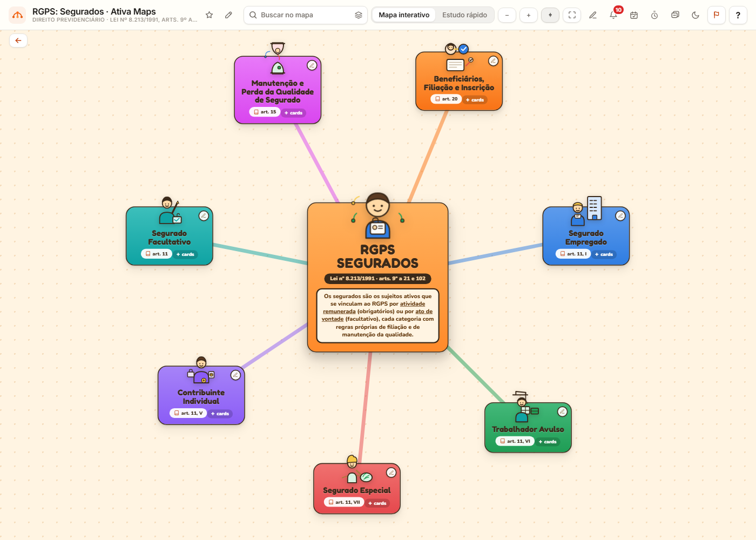756x540 pixels.
Task: Click the 'Lei nº 8.213/1991' law badge
Action: (378, 279)
